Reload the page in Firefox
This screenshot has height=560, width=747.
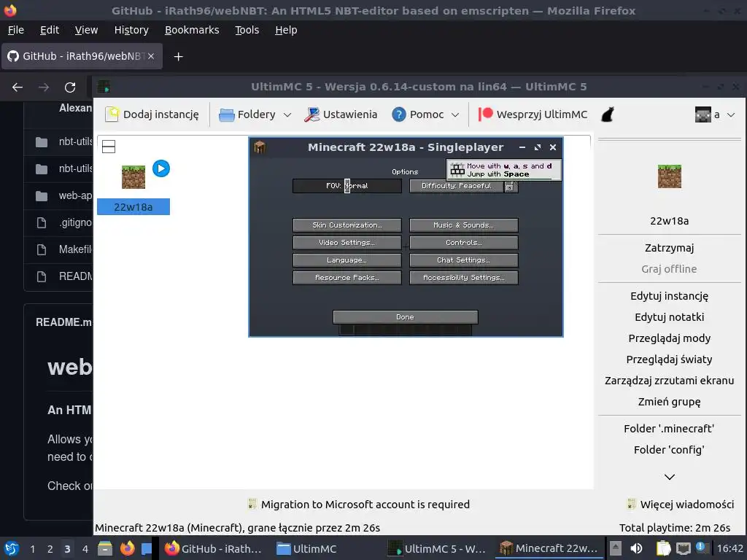[70, 87]
